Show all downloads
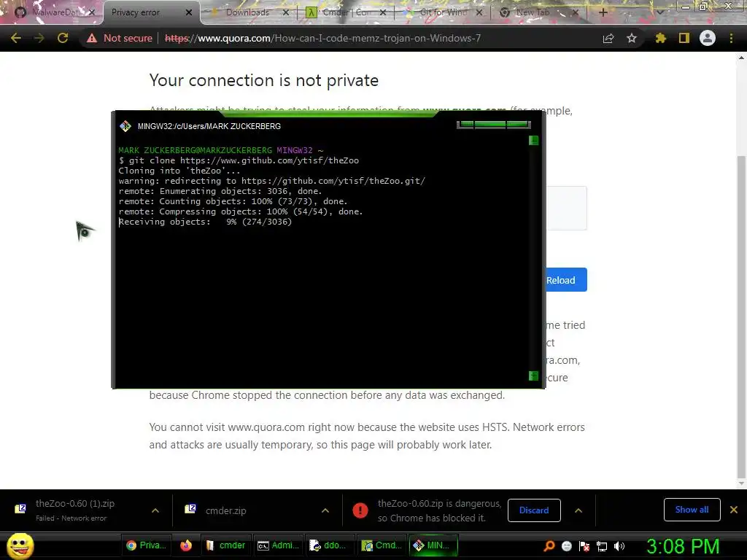747x560 pixels. [692, 510]
